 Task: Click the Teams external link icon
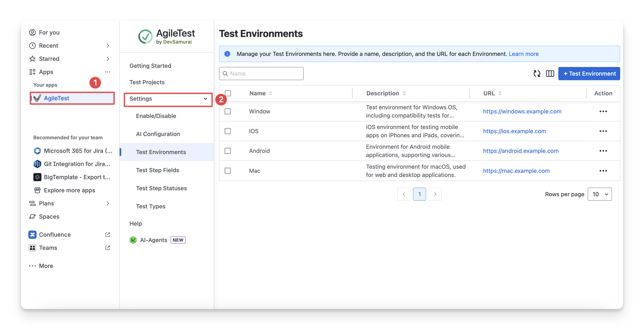tap(107, 248)
